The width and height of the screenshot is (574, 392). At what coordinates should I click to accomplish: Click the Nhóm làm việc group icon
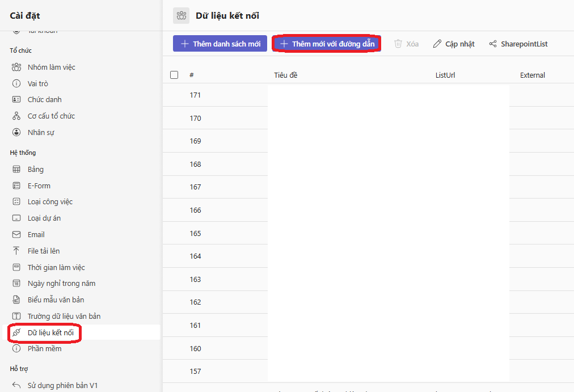[16, 68]
